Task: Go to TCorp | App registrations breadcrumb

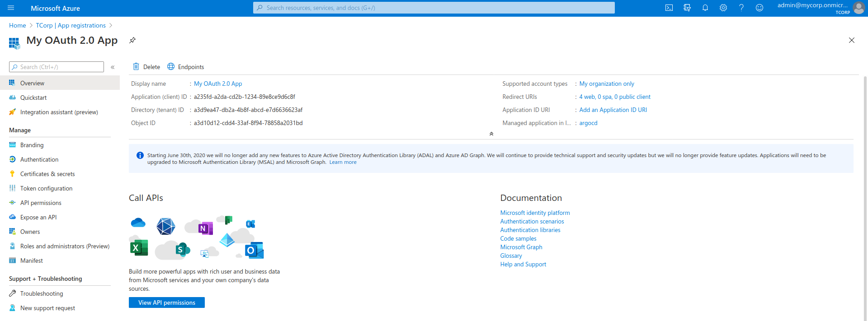Action: point(71,26)
